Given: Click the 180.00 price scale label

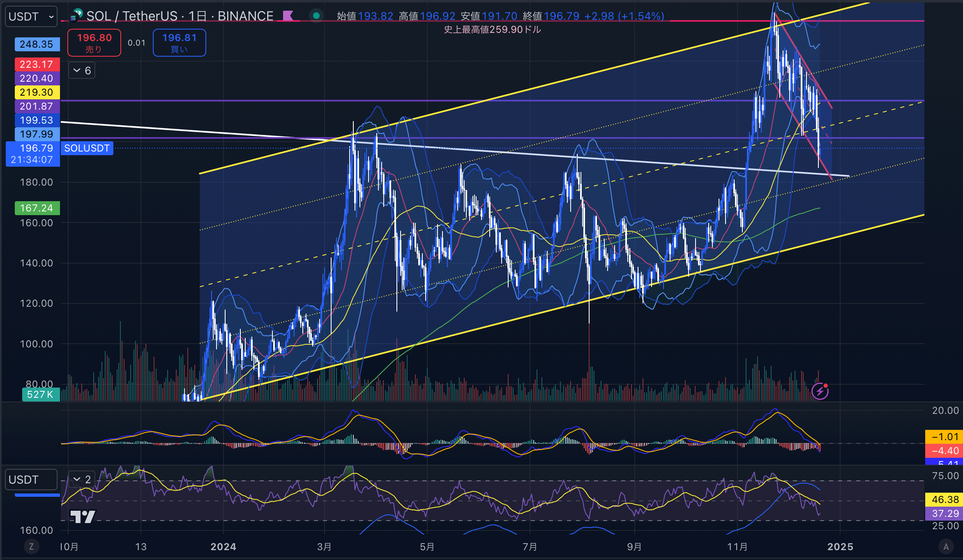Looking at the screenshot, I should click(37, 182).
